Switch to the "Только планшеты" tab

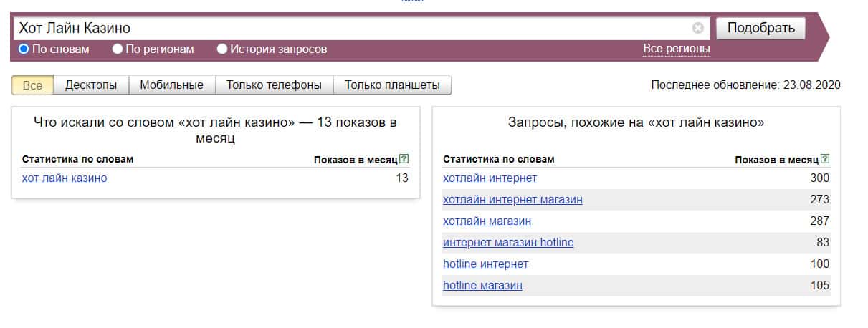pos(392,85)
